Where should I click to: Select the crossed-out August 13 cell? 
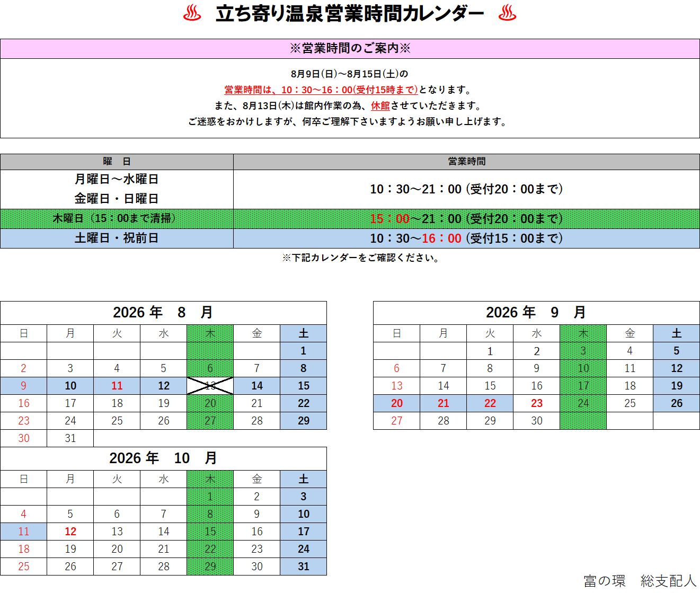click(x=210, y=386)
